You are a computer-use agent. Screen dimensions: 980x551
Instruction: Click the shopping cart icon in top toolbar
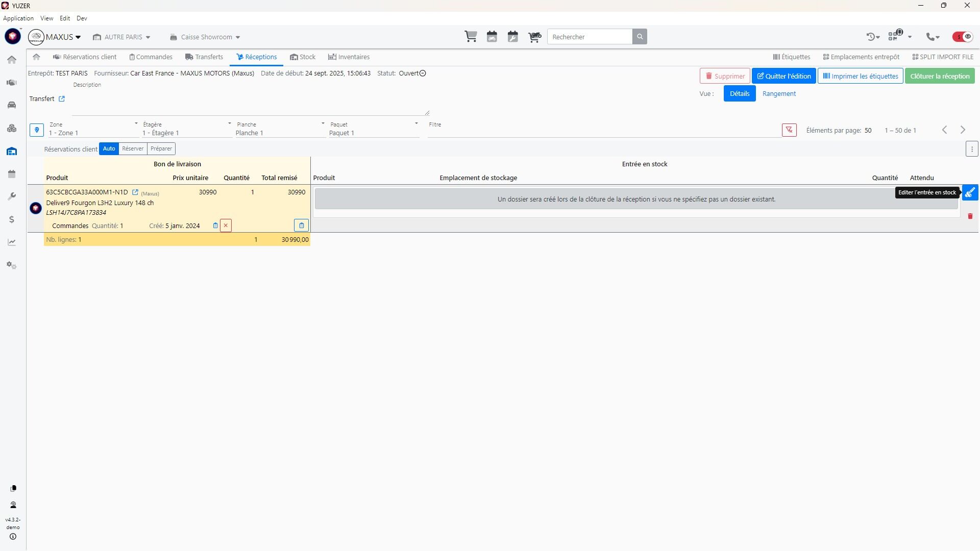[471, 37]
